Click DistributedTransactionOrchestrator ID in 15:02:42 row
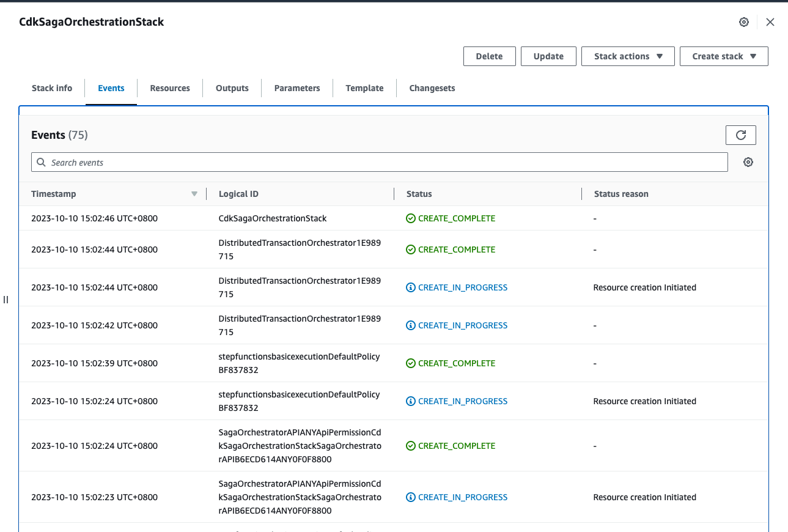 [x=300, y=325]
